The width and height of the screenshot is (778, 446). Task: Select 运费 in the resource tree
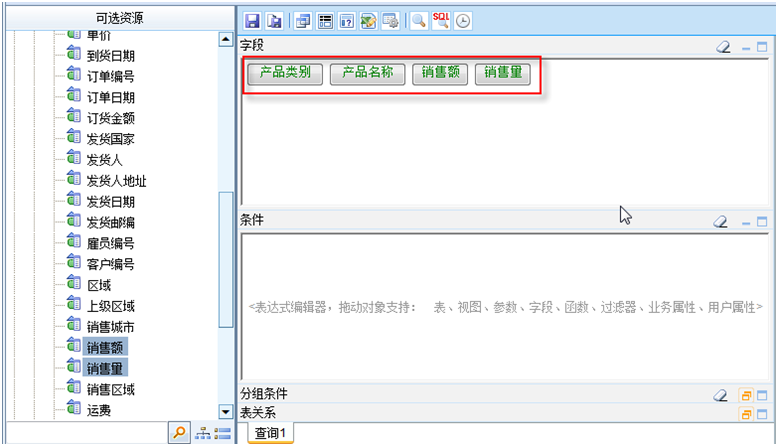99,410
